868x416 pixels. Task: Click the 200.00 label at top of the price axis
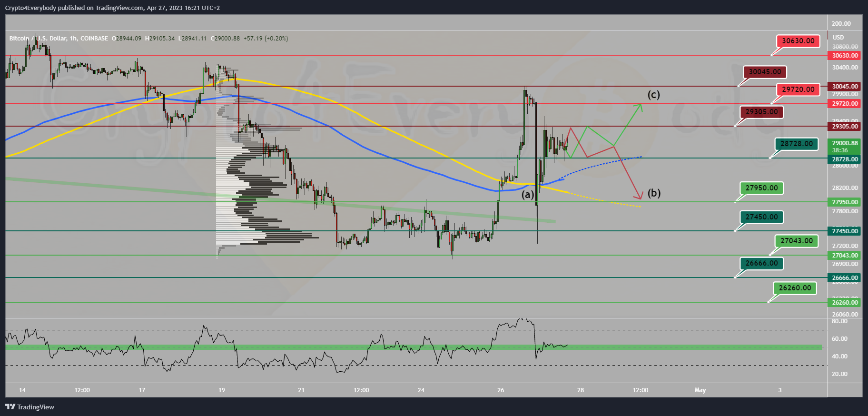coord(841,24)
